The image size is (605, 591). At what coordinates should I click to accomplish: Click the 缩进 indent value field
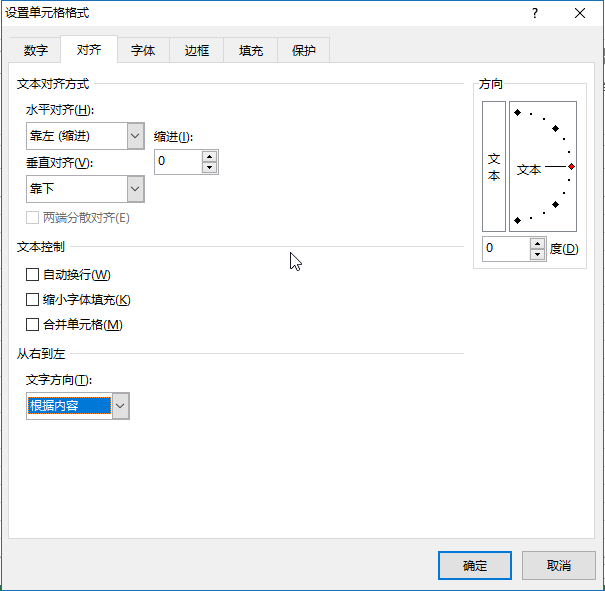point(178,162)
